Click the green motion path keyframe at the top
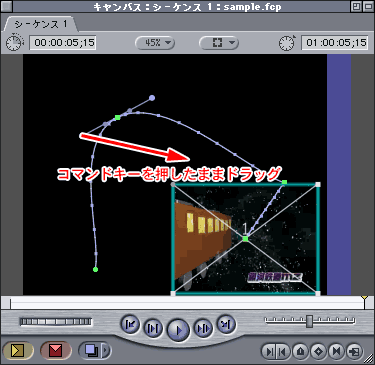375x365 pixels. (117, 117)
